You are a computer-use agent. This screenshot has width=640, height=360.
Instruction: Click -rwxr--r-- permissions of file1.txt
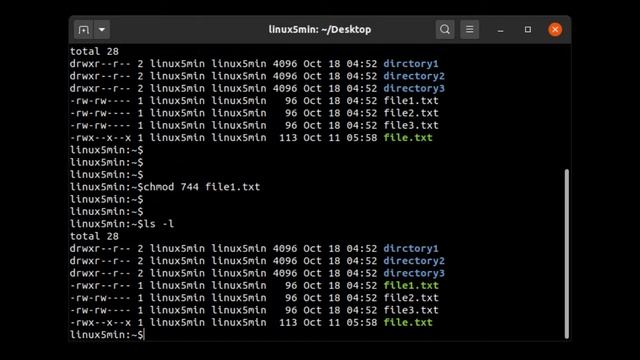100,285
